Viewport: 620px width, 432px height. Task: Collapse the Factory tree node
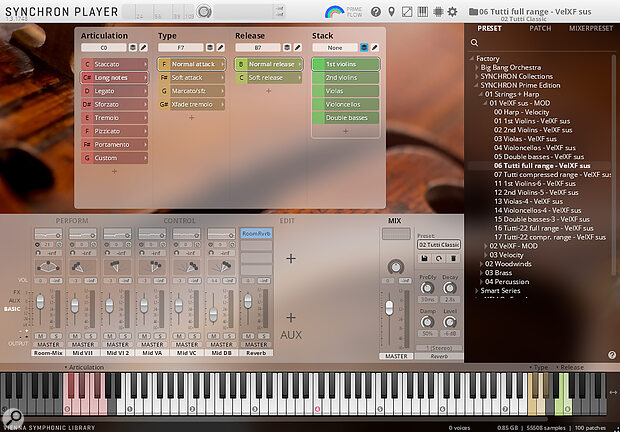(x=472, y=58)
